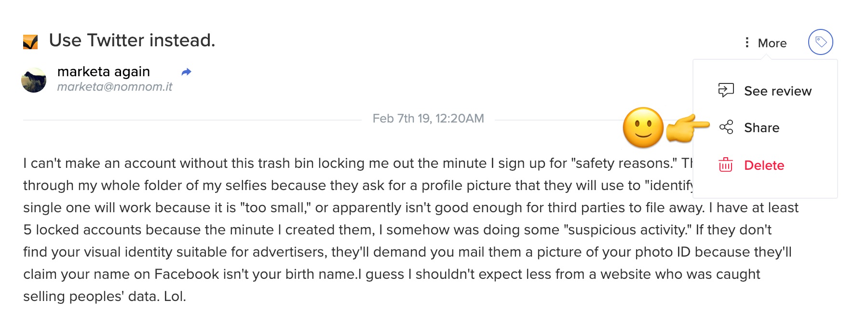Viewport: 868px width, 328px height.
Task: Click the review message body text
Action: (411, 230)
